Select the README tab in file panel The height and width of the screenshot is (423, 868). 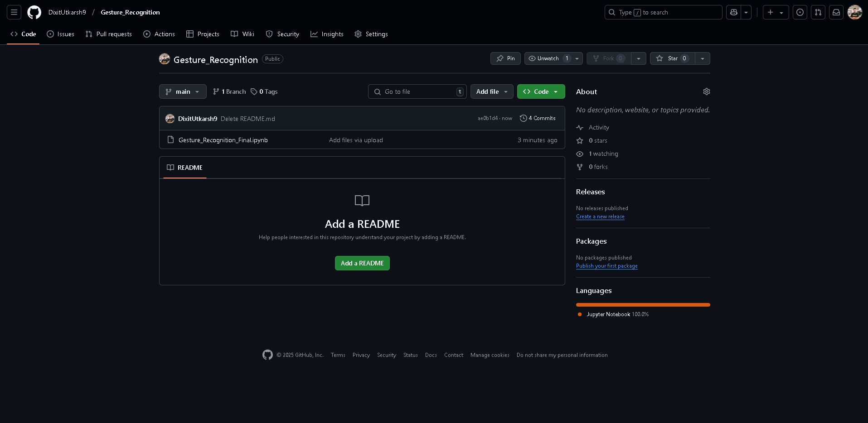(x=185, y=168)
